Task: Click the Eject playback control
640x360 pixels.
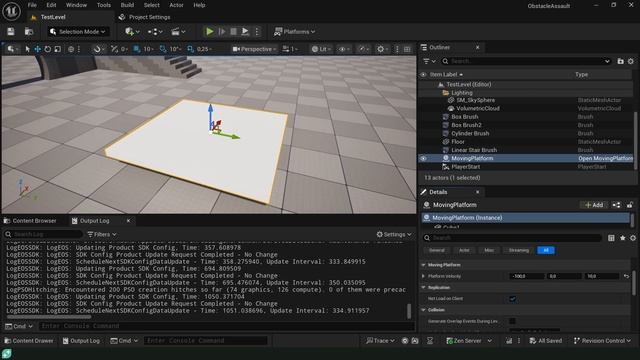Action: 245,31
